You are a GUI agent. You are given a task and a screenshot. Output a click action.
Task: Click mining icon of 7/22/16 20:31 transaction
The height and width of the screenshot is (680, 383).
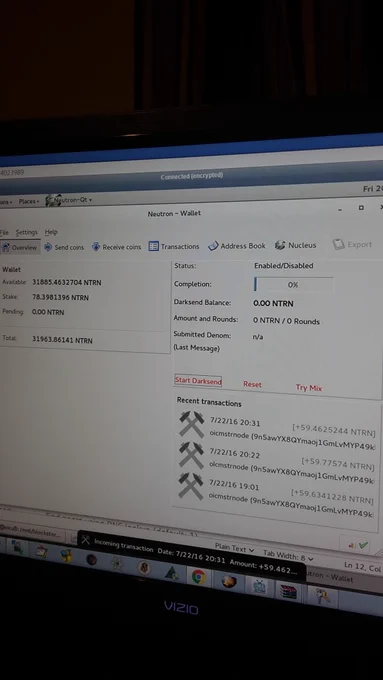(192, 424)
